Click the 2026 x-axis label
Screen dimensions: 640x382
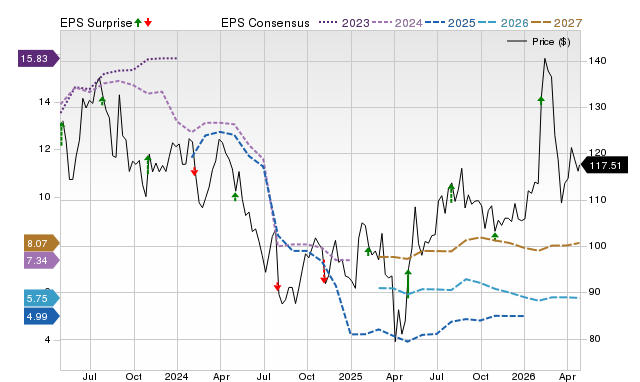pos(524,376)
